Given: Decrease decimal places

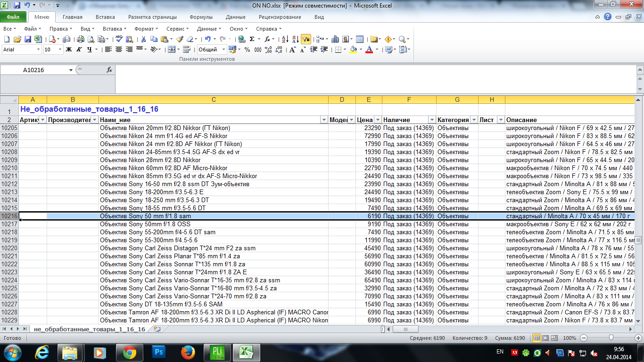Looking at the screenshot, I should tap(279, 49).
